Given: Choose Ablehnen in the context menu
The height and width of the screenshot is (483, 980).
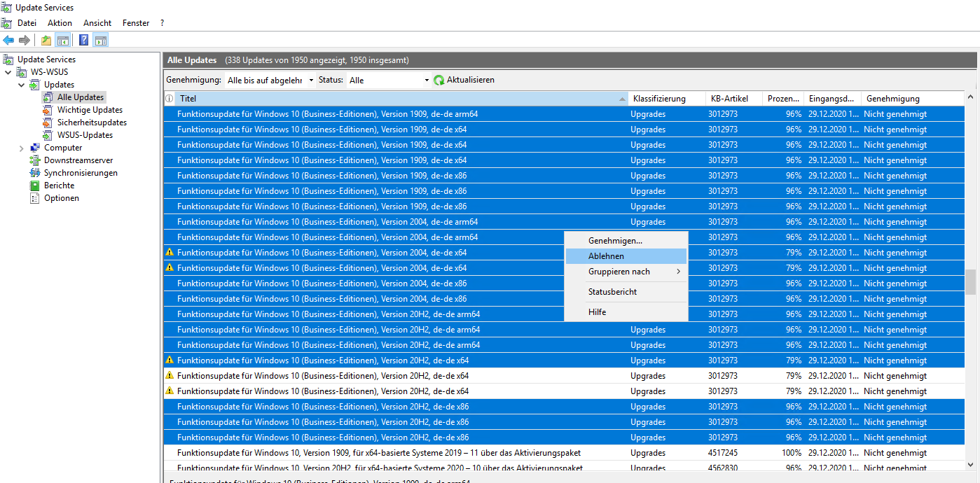Looking at the screenshot, I should [626, 256].
